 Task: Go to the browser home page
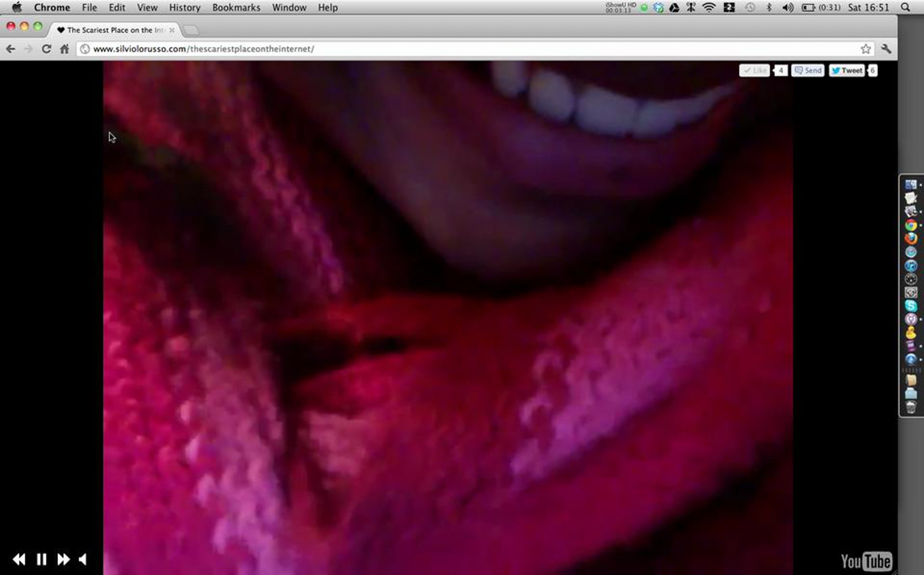click(65, 49)
